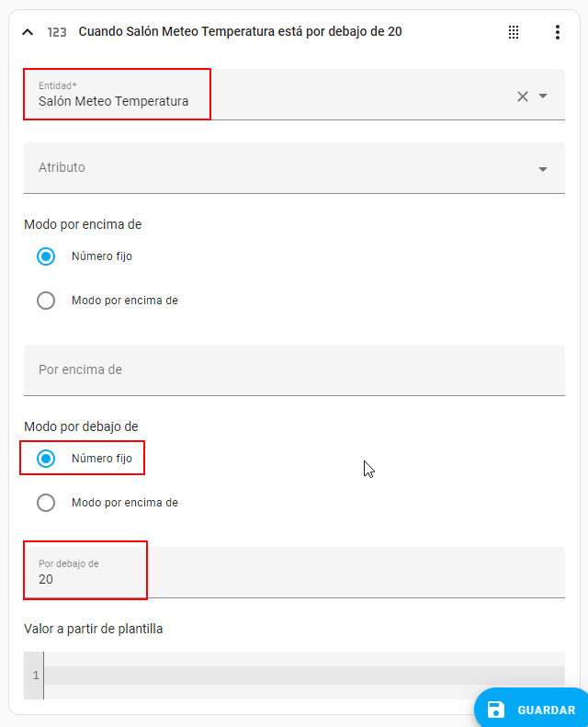This screenshot has width=588, height=727.
Task: Select Número fijo under Modo por debajo de
Action: [x=46, y=458]
